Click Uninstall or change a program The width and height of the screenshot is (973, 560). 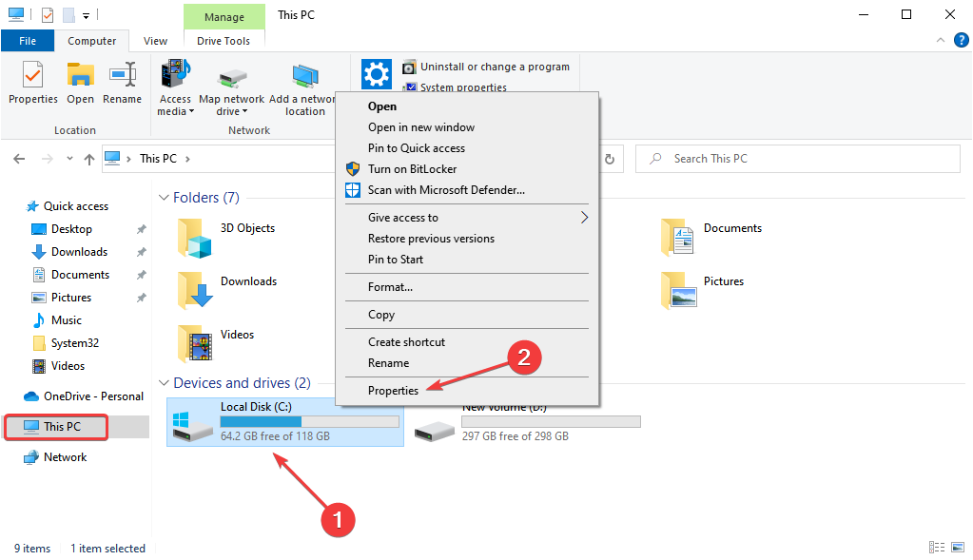pos(494,67)
